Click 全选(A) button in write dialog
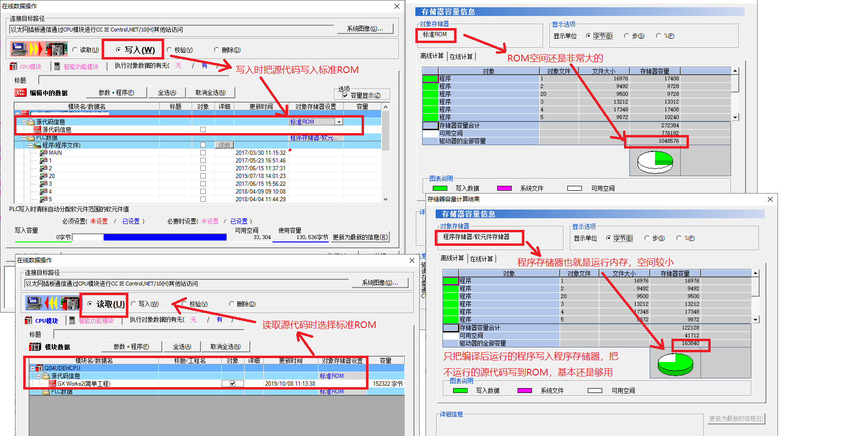 pyautogui.click(x=167, y=92)
